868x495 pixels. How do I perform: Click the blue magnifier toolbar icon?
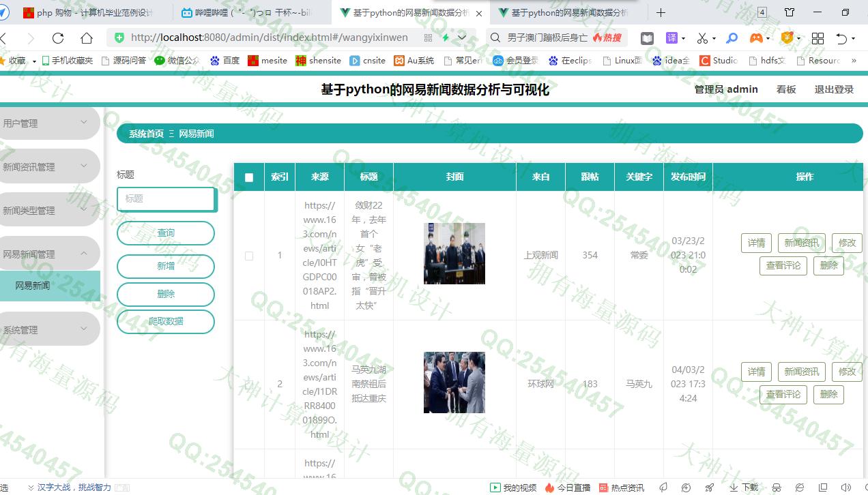pos(732,38)
